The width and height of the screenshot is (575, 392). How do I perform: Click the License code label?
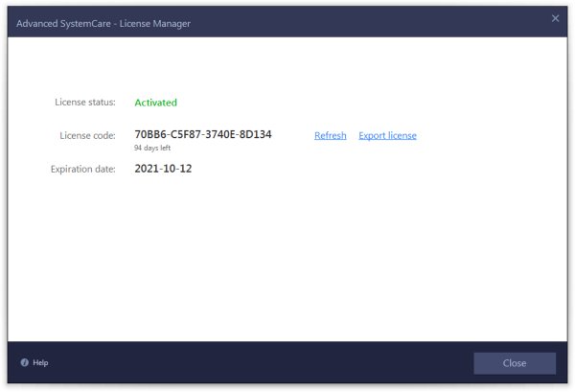87,135
